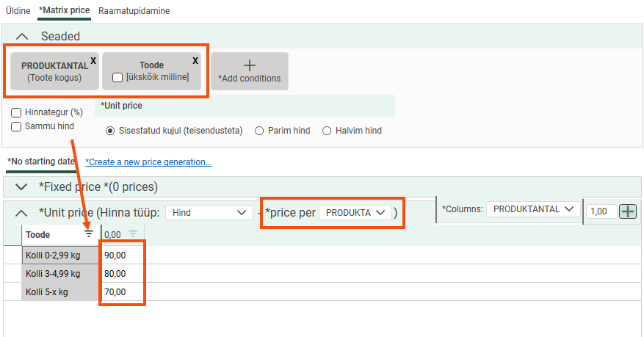
Task: Select the Parim hind radio option
Action: pyautogui.click(x=259, y=131)
